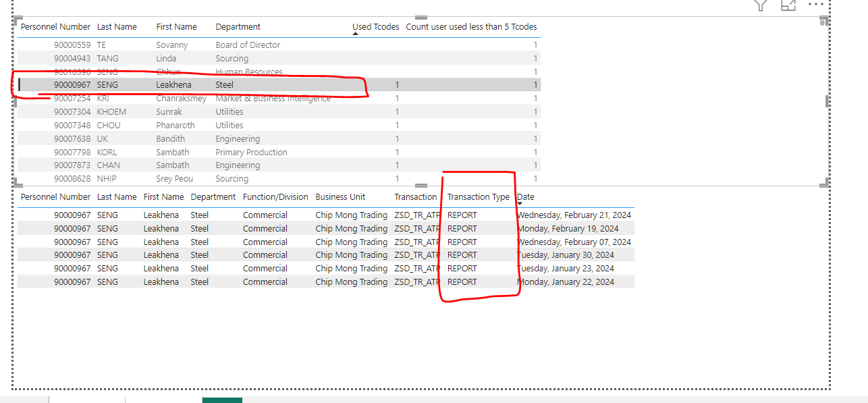Select the CHOU last name cell
Image resolution: width=868 pixels, height=403 pixels.
[x=109, y=126]
